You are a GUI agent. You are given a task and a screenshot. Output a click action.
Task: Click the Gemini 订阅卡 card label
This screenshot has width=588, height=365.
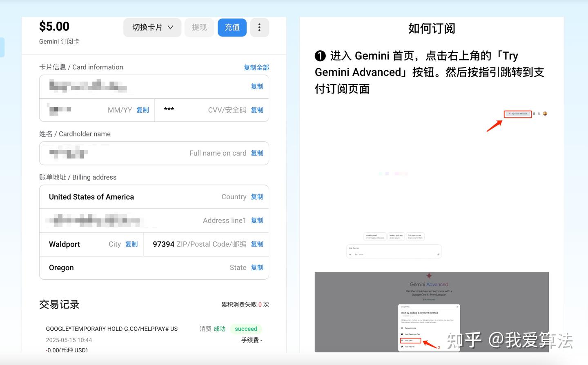coord(59,42)
